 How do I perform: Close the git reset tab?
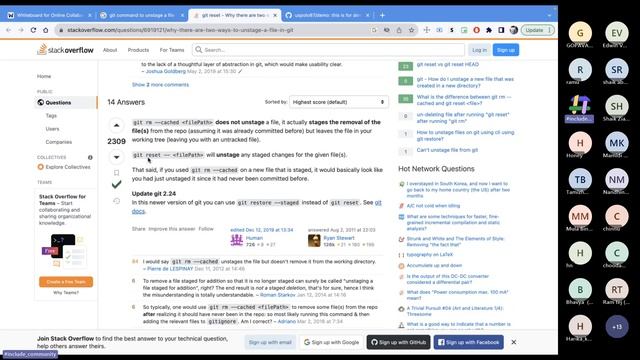tap(275, 15)
